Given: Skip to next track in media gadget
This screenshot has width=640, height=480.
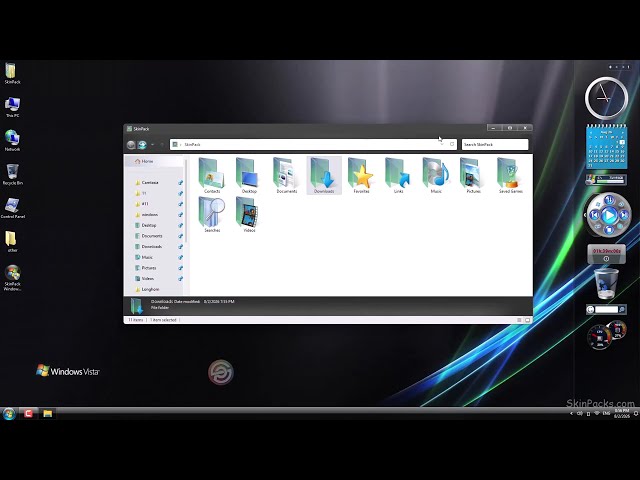Looking at the screenshot, I should (624, 215).
